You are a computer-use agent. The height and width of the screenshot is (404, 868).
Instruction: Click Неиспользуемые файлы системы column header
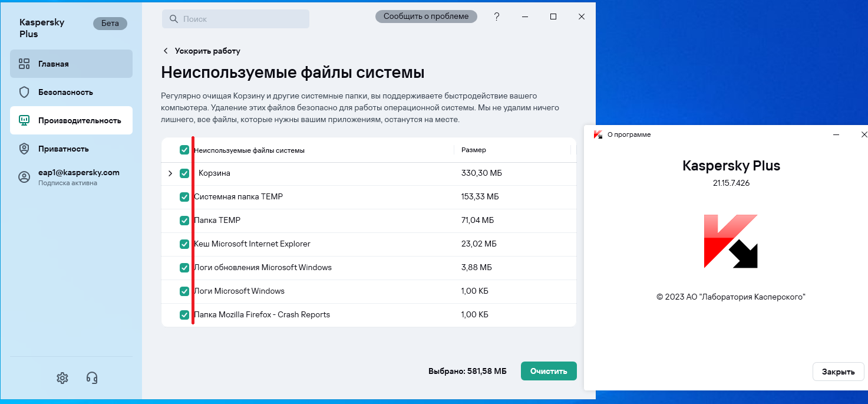click(249, 150)
